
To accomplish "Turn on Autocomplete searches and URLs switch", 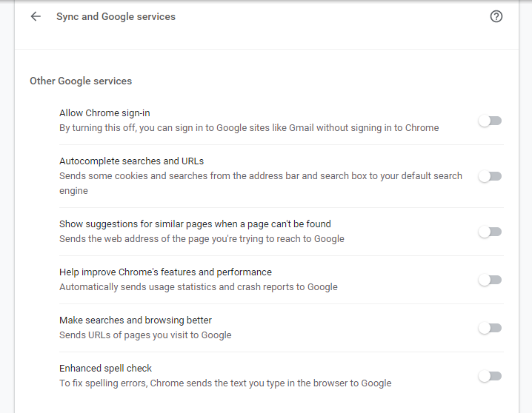I will pyautogui.click(x=490, y=176).
